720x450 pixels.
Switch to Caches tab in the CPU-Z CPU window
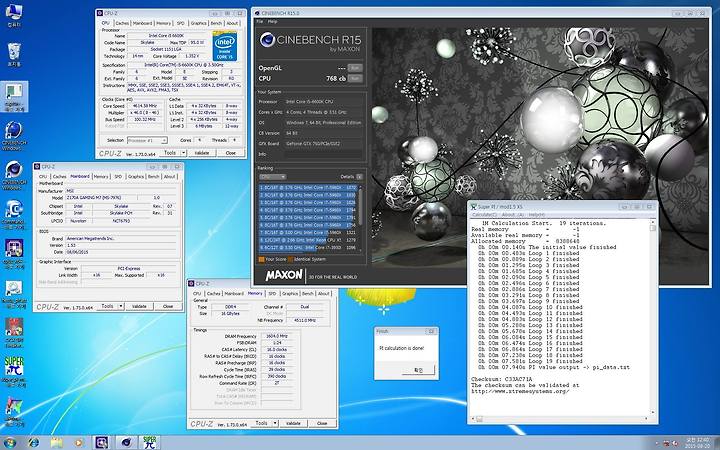(122, 23)
